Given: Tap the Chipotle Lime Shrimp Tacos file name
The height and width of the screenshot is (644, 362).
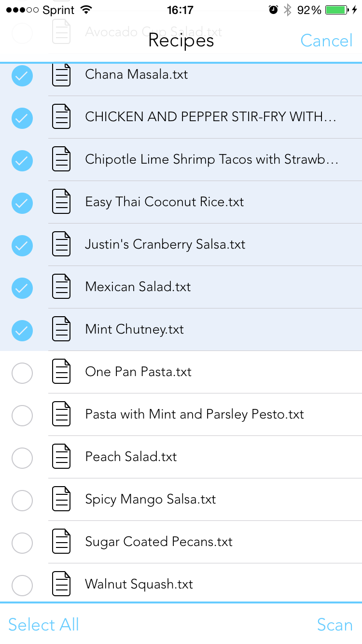Looking at the screenshot, I should coord(211,159).
